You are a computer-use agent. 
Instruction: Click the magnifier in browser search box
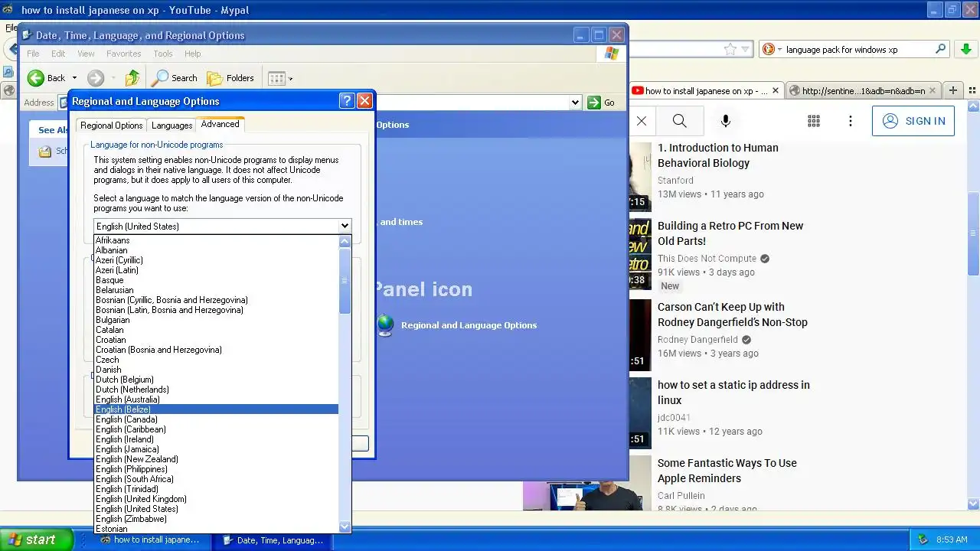tap(941, 49)
